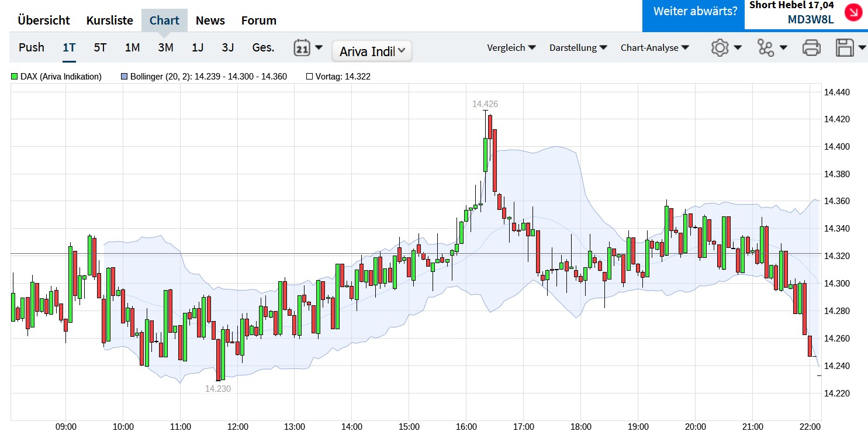The width and height of the screenshot is (868, 445).
Task: Click the 14.426 high marker on chart
Action: [x=485, y=104]
